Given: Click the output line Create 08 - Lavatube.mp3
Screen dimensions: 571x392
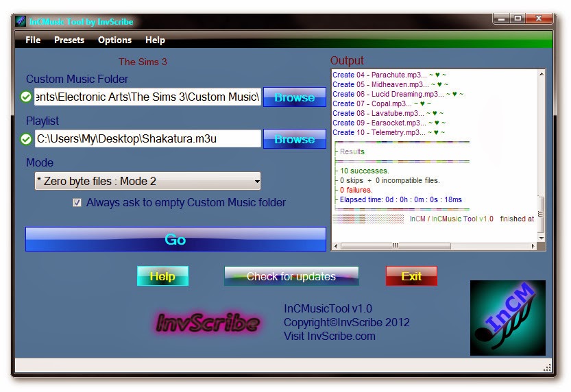Looking at the screenshot, I should click(x=388, y=113).
